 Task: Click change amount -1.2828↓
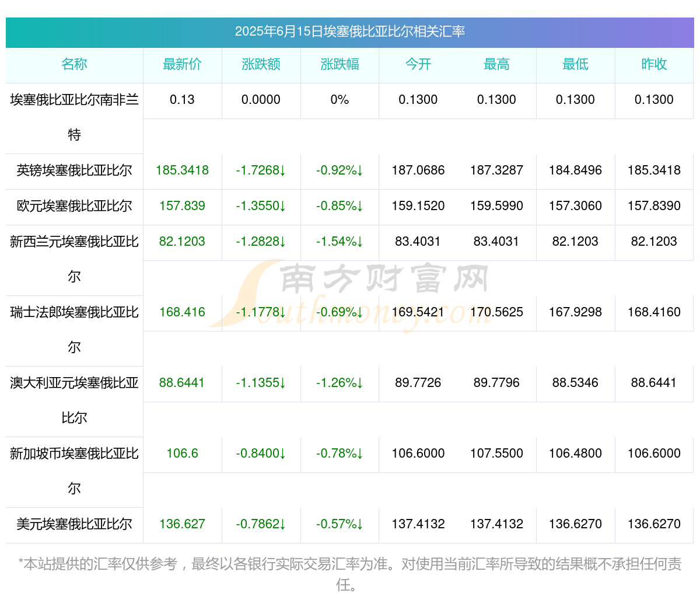point(261,242)
